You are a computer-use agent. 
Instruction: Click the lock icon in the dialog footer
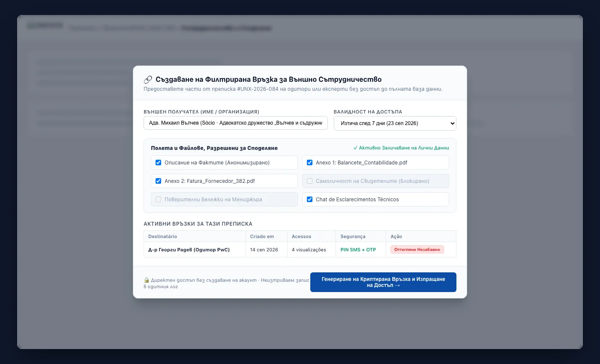click(x=147, y=280)
